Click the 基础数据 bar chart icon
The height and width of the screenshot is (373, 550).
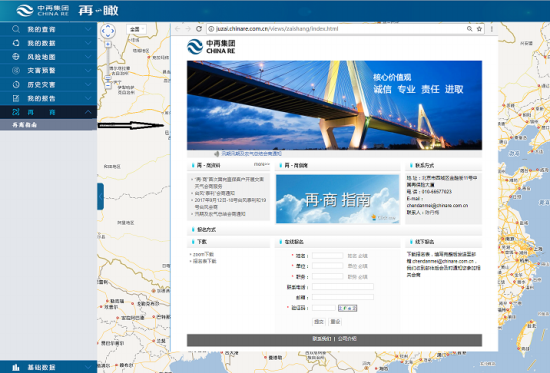click(16, 367)
